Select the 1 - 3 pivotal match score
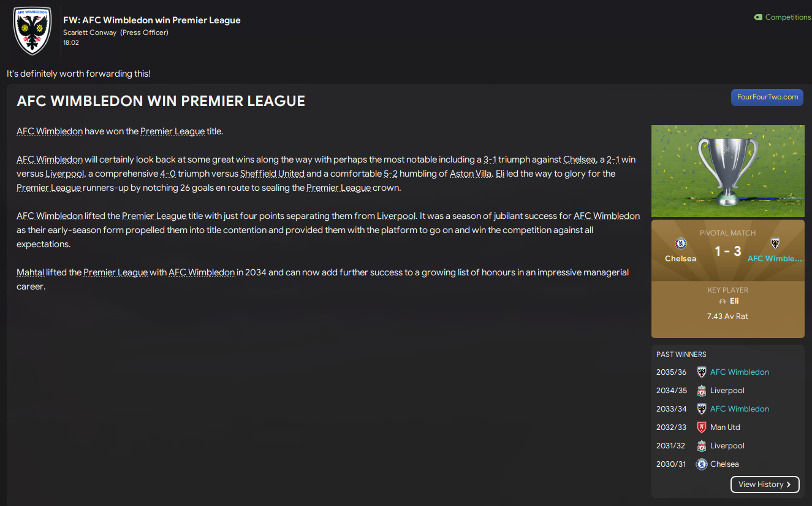The height and width of the screenshot is (506, 812). tap(728, 252)
